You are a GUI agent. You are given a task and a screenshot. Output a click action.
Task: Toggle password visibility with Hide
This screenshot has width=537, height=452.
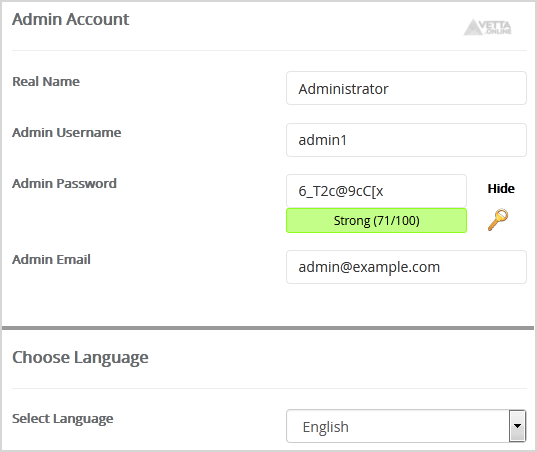501,189
